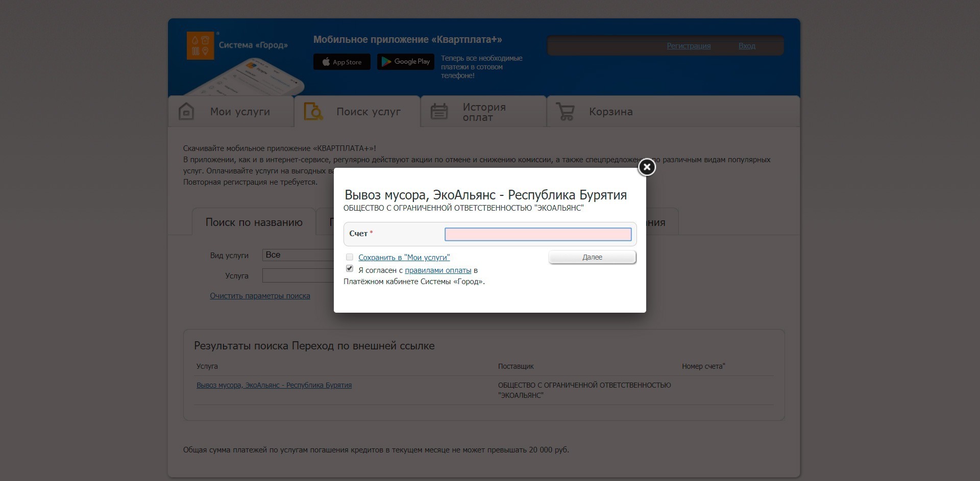Screen dimensions: 980x481
Task: Click the Система «Город» orange logo icon
Action: [200, 45]
